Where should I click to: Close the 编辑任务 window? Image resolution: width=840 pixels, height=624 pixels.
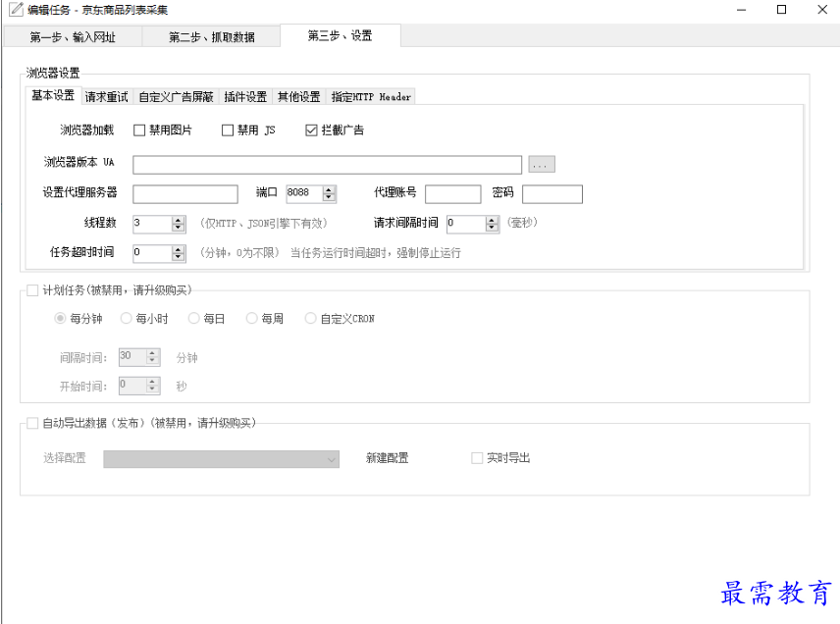coord(822,10)
